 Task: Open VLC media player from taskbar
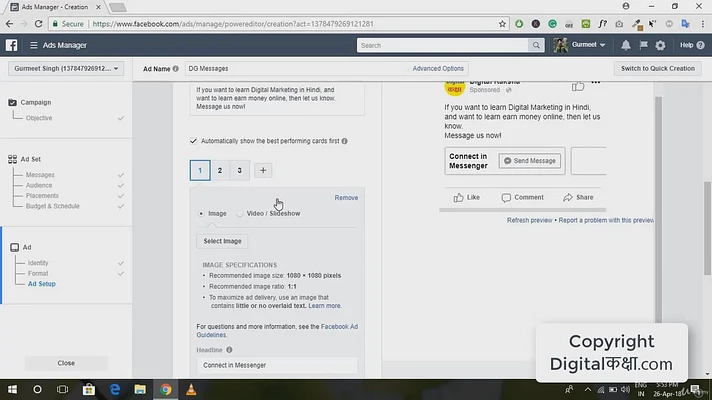pos(191,390)
